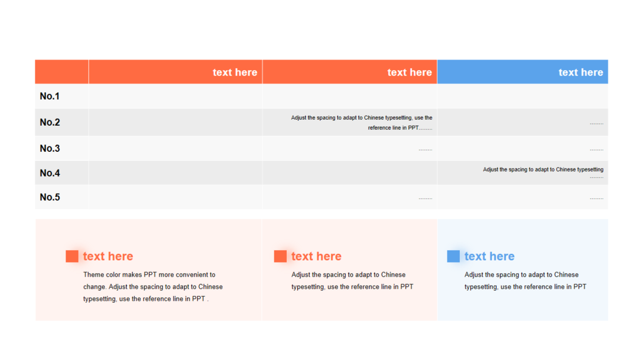Click the orange square icon in the middle card
The width and height of the screenshot is (644, 362).
pos(280,256)
